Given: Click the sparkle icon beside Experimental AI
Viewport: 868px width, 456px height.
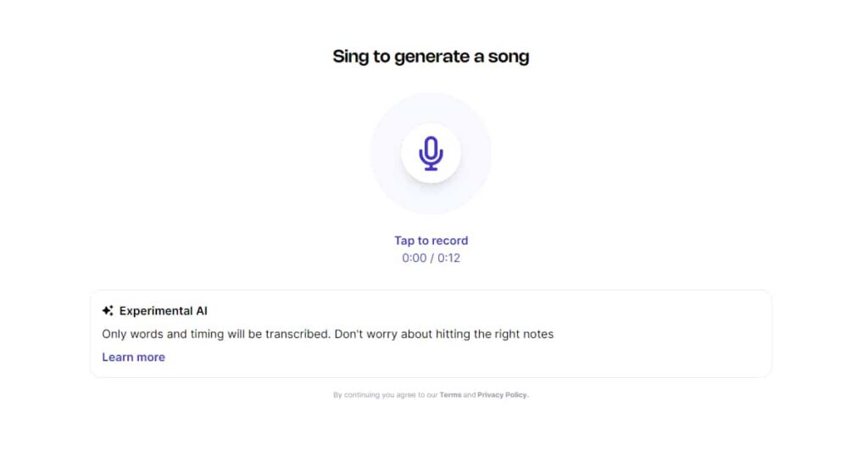Looking at the screenshot, I should (x=108, y=311).
